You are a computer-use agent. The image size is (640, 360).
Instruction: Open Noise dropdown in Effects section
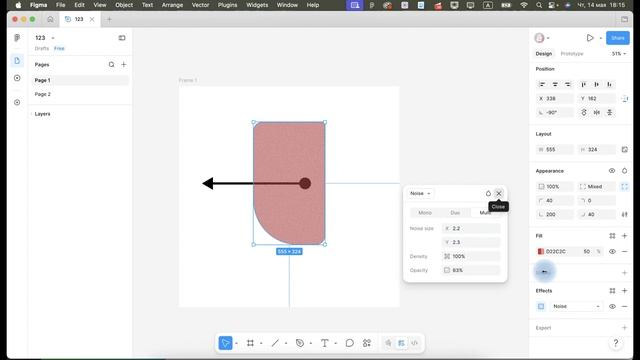coord(576,306)
